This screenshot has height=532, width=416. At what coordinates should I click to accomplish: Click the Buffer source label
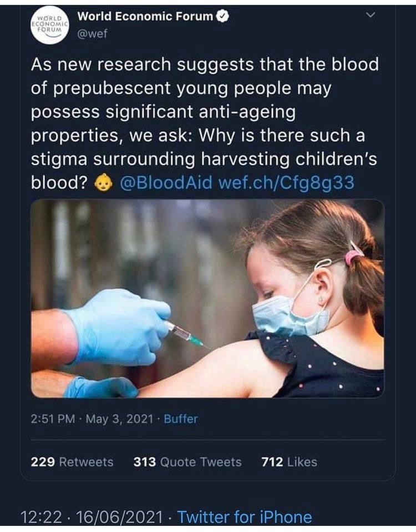(181, 419)
